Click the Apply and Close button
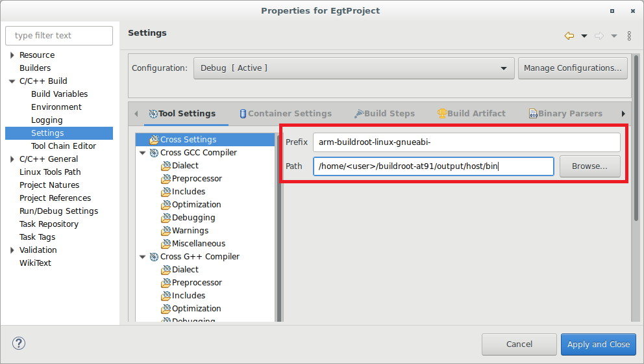 598,344
